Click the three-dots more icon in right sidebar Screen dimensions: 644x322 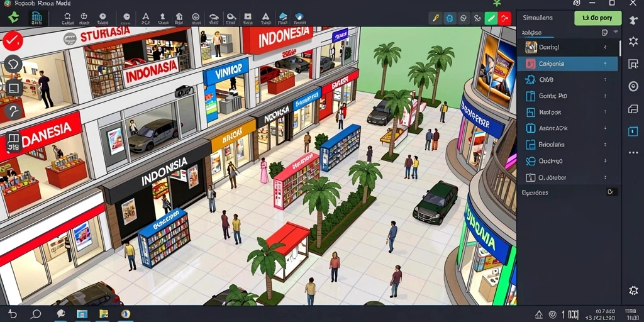tap(633, 153)
